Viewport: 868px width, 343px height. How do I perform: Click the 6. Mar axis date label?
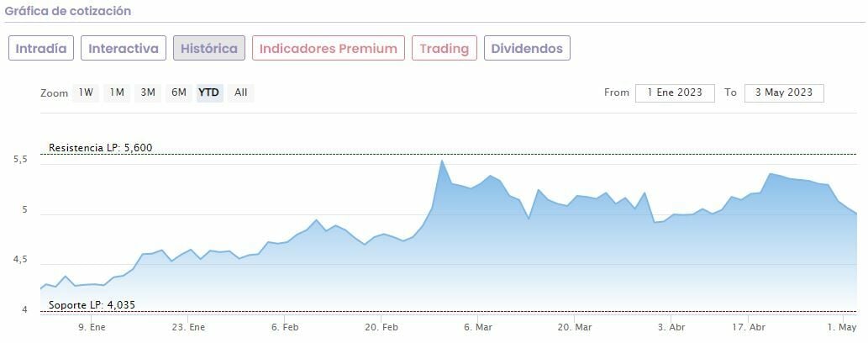(477, 327)
